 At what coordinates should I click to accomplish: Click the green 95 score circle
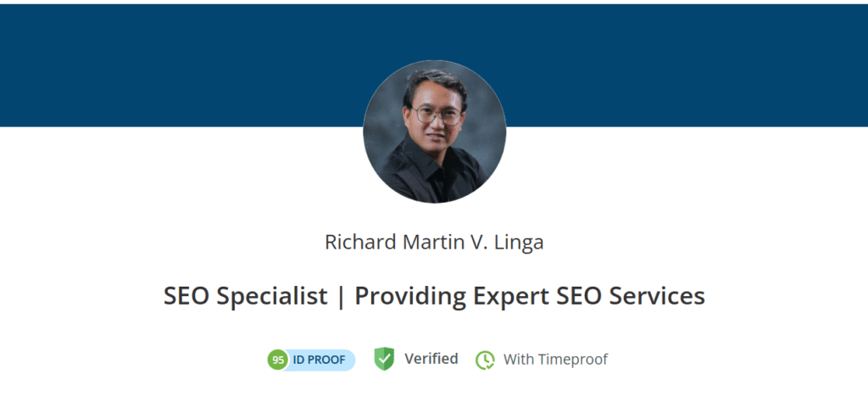[277, 360]
